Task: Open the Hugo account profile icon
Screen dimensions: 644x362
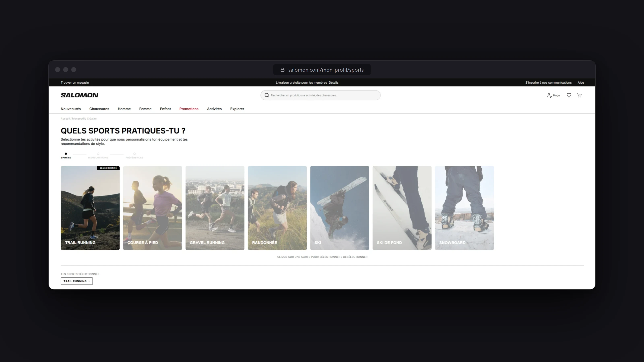Action: coord(549,95)
